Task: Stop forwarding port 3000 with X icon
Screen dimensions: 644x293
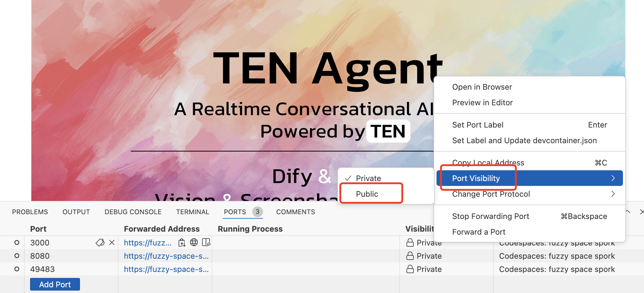Action: coord(112,242)
